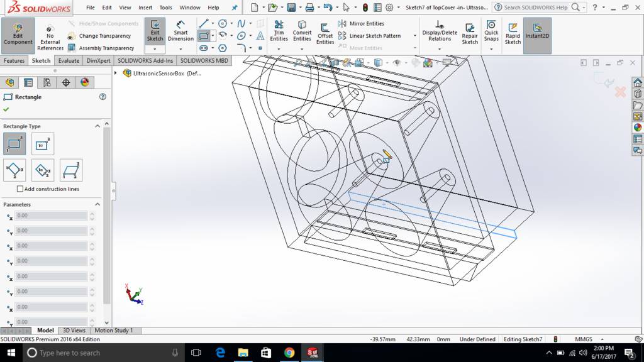Open the ConfigurationManager tab
This screenshot has width=644, height=362.
click(x=47, y=82)
